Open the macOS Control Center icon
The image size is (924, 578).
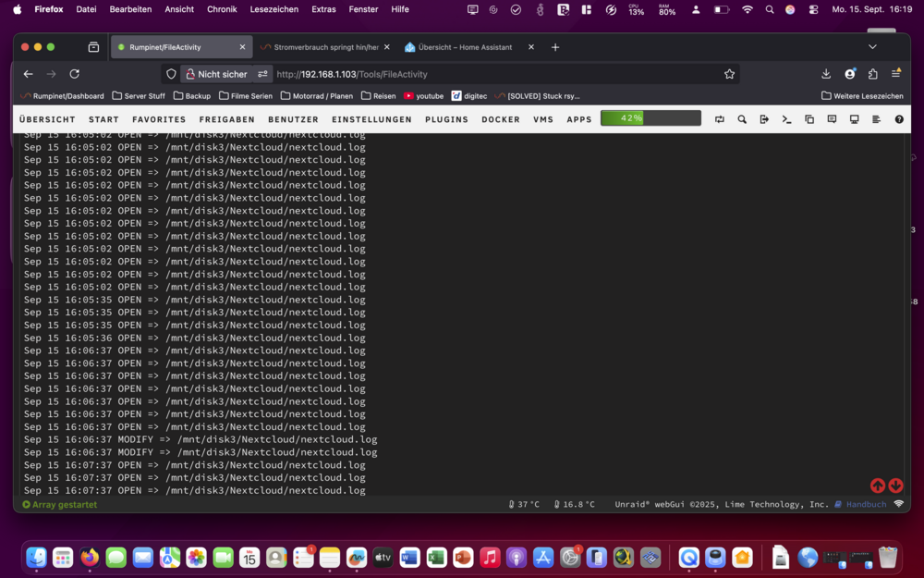pyautogui.click(x=814, y=9)
